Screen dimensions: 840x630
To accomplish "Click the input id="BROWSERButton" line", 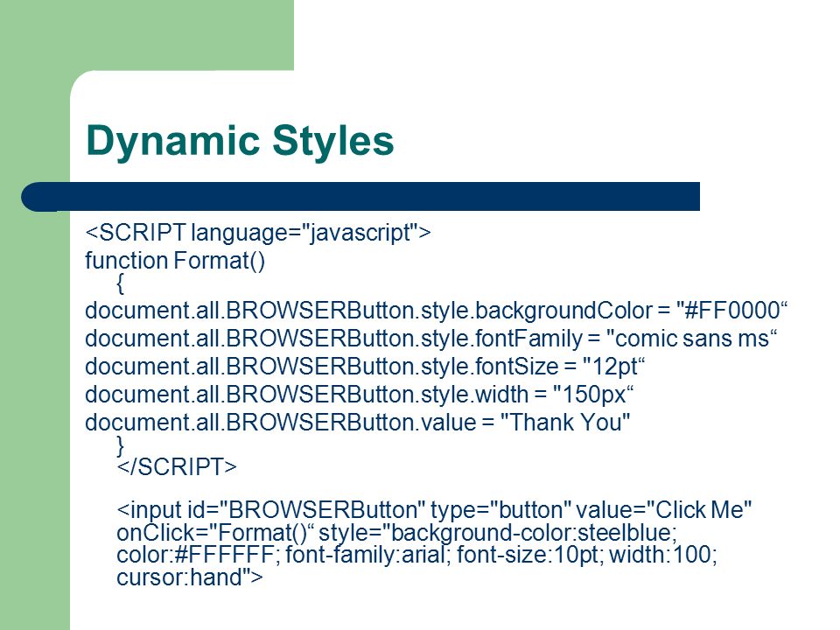I will (x=434, y=510).
